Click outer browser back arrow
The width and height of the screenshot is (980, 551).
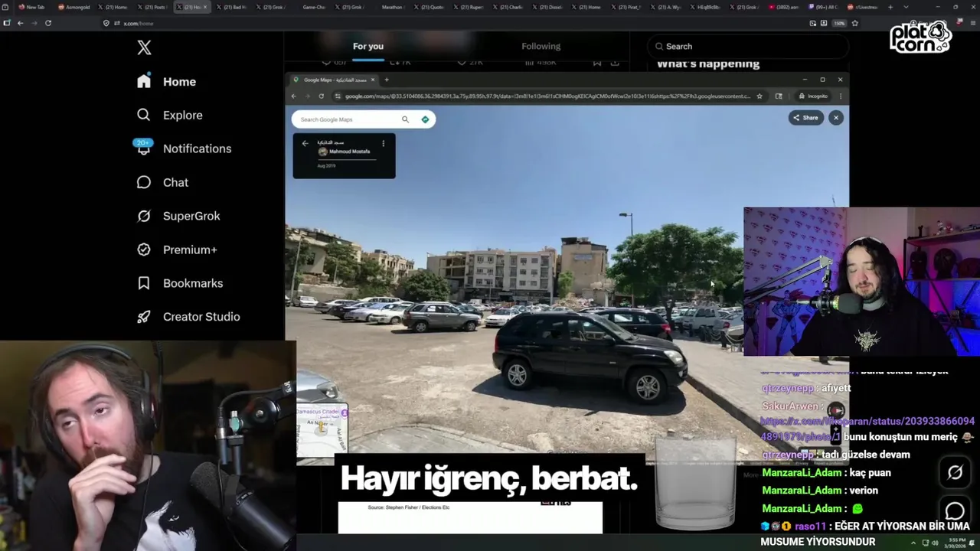coord(20,23)
